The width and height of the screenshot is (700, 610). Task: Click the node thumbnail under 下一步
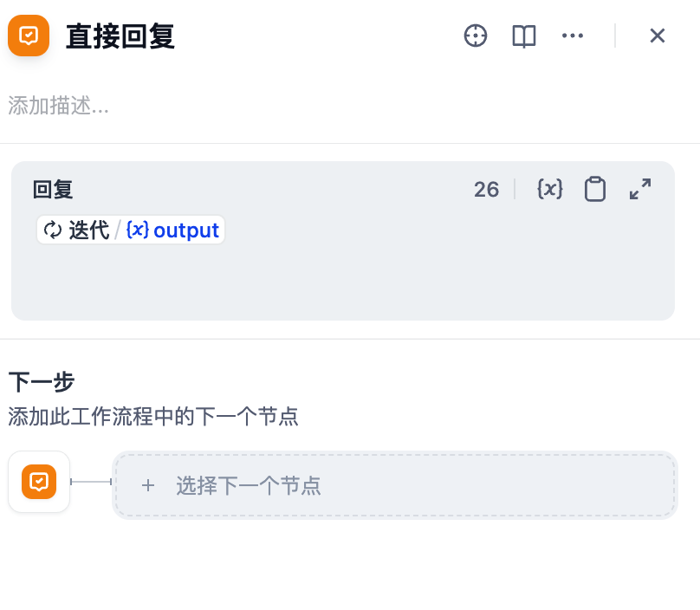coord(39,482)
